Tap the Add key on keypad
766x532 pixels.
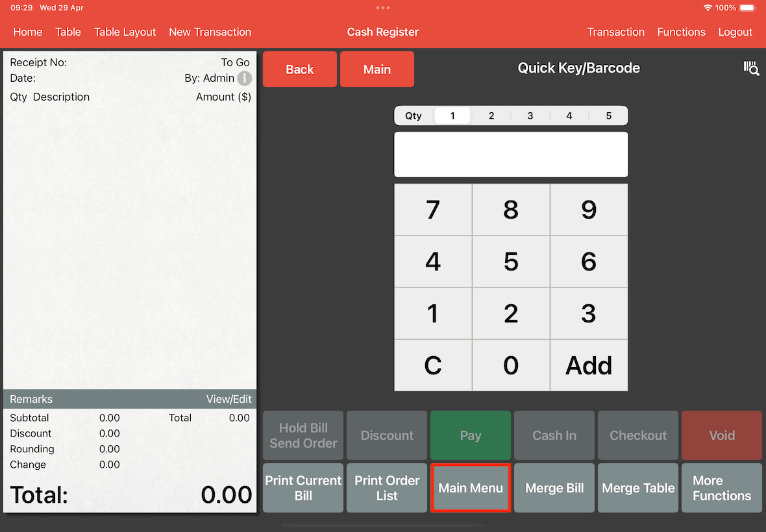pyautogui.click(x=589, y=365)
